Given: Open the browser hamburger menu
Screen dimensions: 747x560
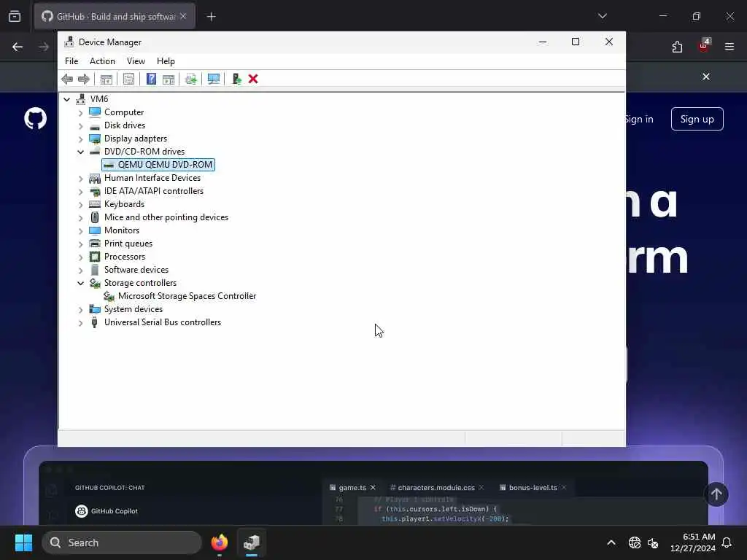Looking at the screenshot, I should click(x=729, y=47).
